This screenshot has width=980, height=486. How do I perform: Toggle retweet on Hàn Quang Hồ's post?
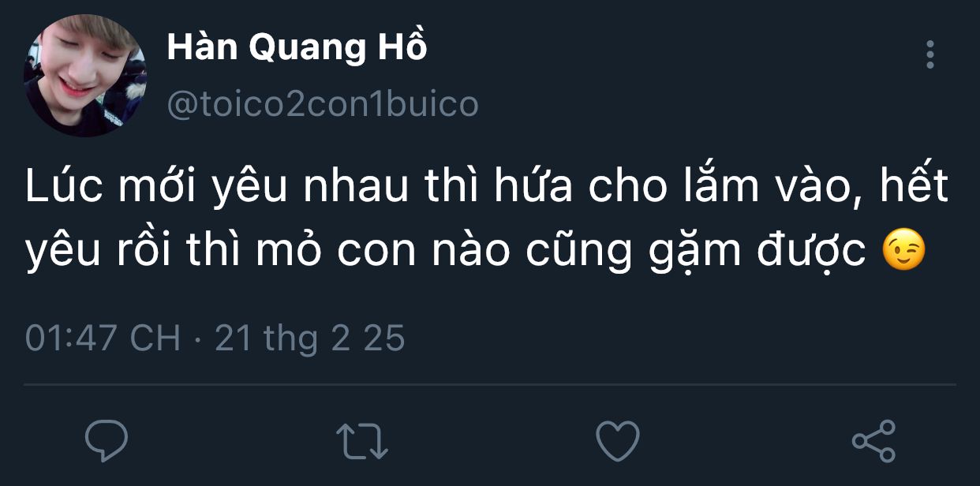tap(362, 441)
